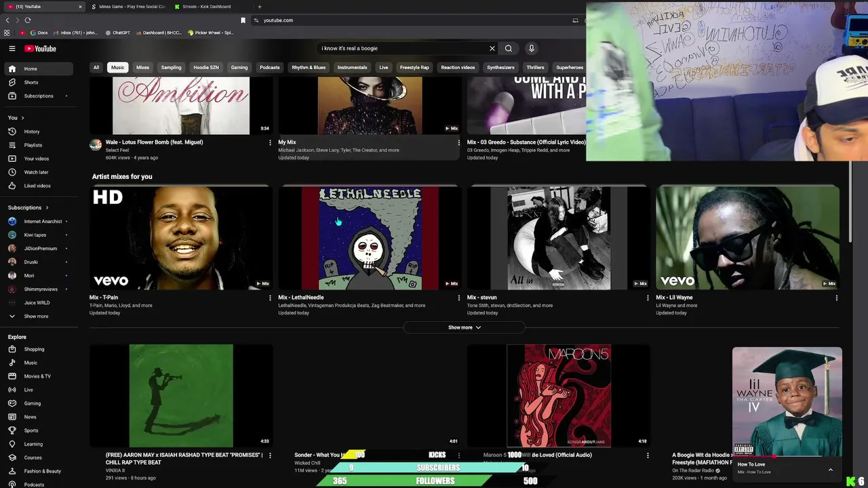The image size is (868, 488).
Task: Open a new browser tab
Action: pos(259,7)
